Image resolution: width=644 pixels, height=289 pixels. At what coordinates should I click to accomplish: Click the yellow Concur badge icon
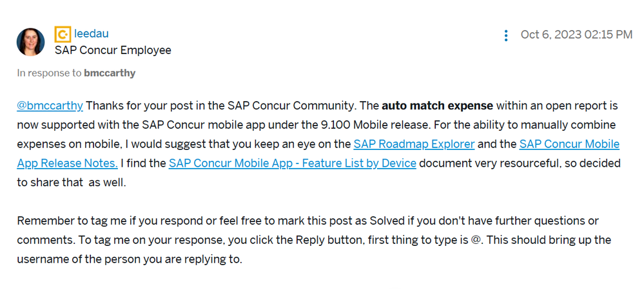pos(63,34)
